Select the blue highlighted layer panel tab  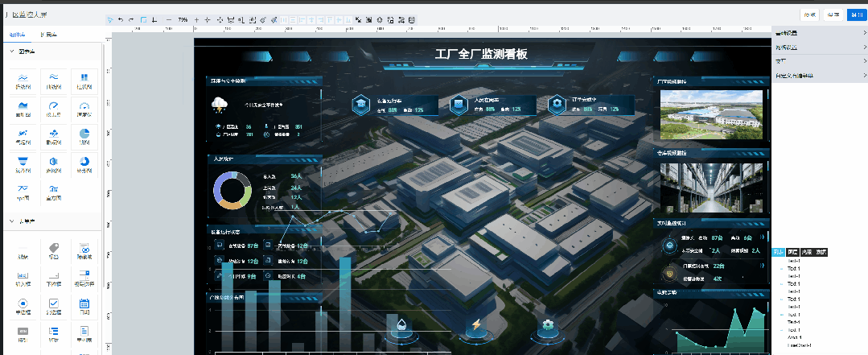click(779, 252)
